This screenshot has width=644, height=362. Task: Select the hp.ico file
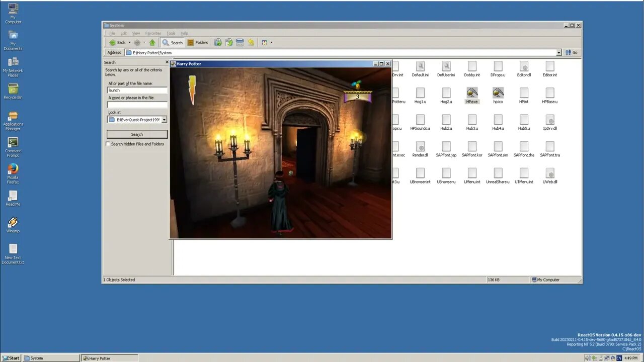(x=498, y=95)
